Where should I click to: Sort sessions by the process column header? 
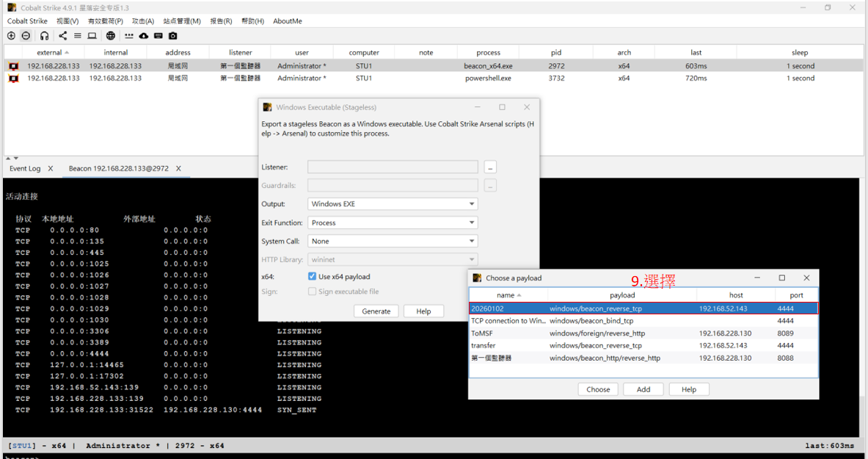488,53
